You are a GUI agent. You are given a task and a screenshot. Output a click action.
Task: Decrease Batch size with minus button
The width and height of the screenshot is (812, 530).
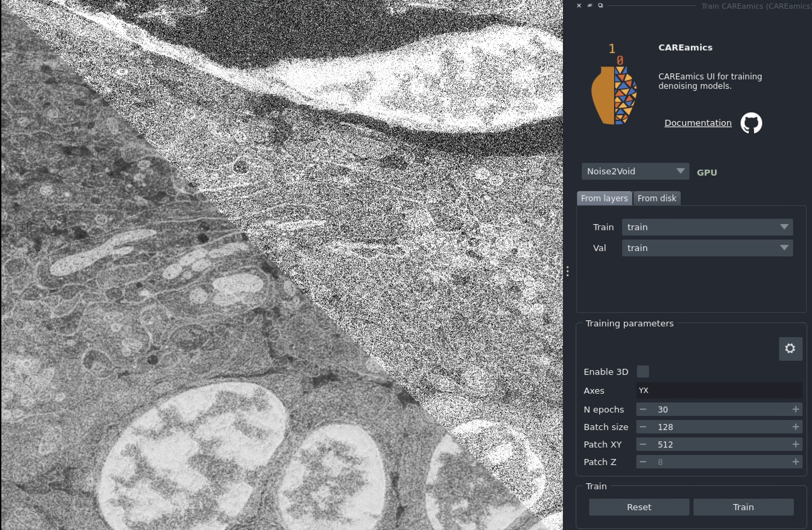pyautogui.click(x=643, y=427)
